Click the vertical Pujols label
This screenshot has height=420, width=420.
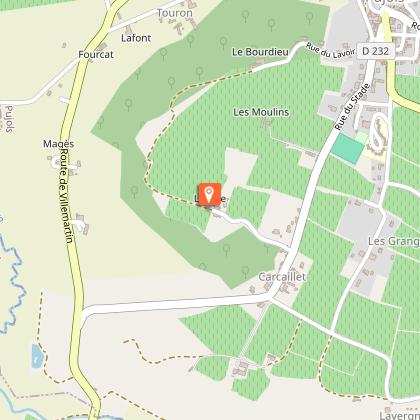[x=9, y=119]
